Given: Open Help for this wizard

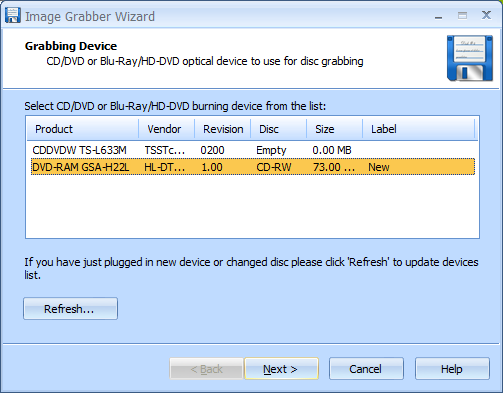Looking at the screenshot, I should 452,369.
